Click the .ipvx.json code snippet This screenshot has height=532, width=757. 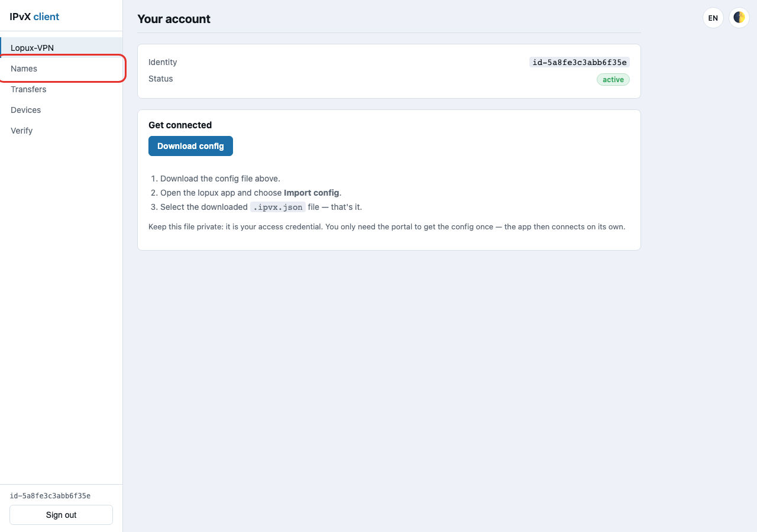(x=278, y=207)
